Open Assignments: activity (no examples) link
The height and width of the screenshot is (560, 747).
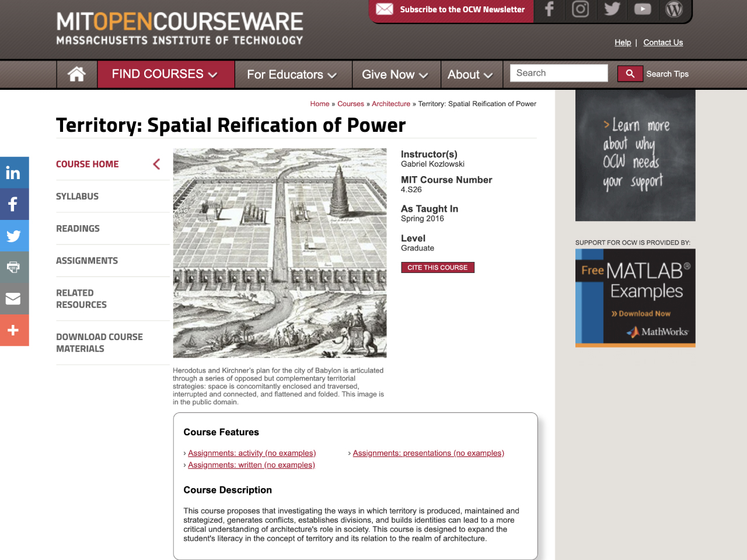tap(252, 453)
